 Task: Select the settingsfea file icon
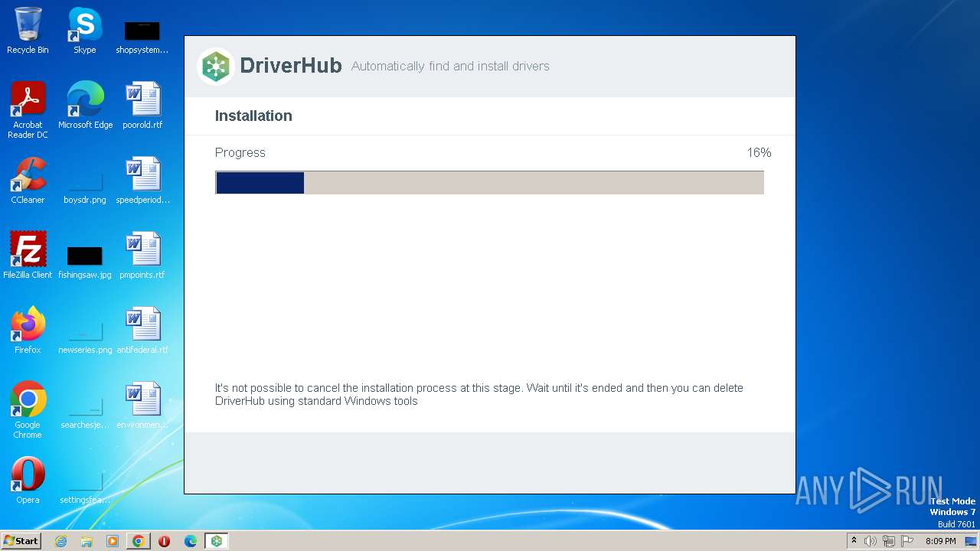pyautogui.click(x=85, y=487)
